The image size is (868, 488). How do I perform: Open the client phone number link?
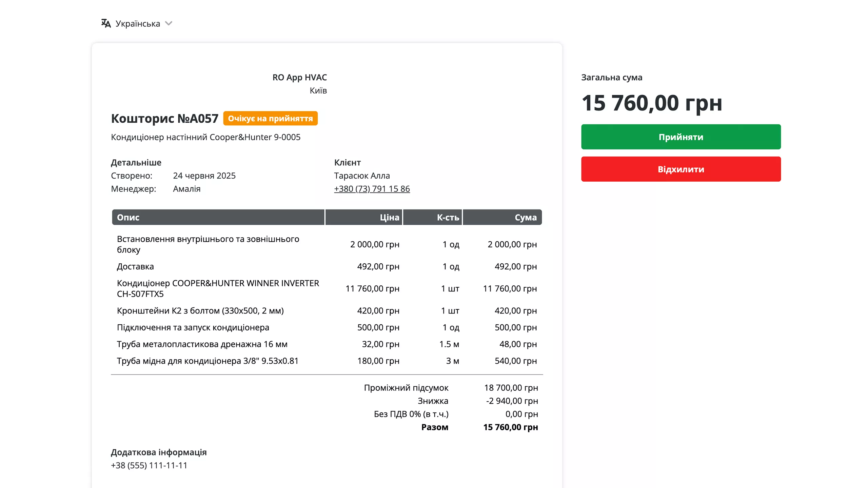pos(372,189)
